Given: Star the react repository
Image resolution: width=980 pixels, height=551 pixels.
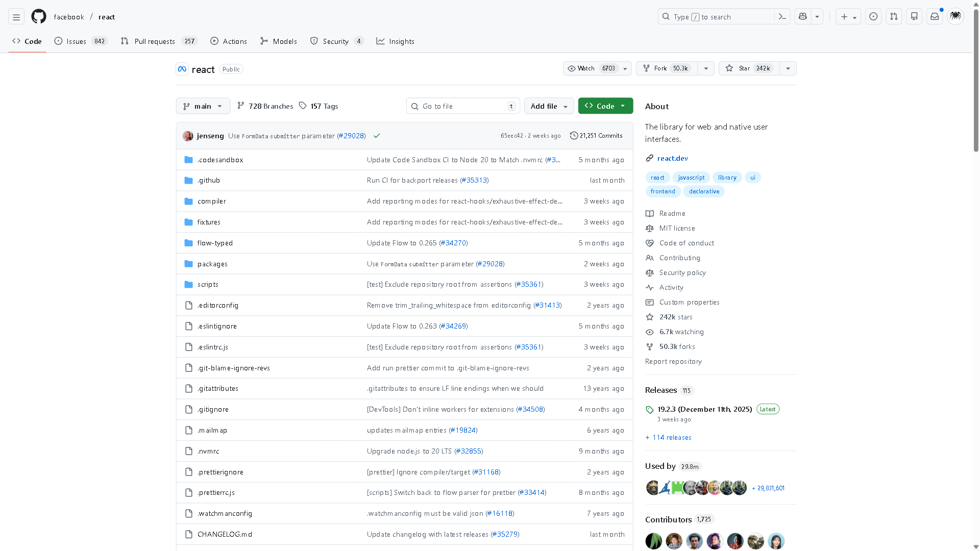Looking at the screenshot, I should pos(748,68).
